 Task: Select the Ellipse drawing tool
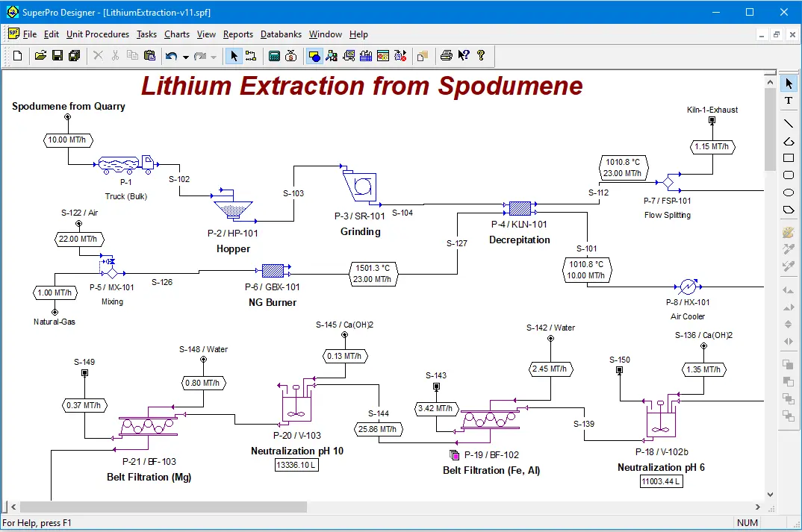(x=789, y=193)
